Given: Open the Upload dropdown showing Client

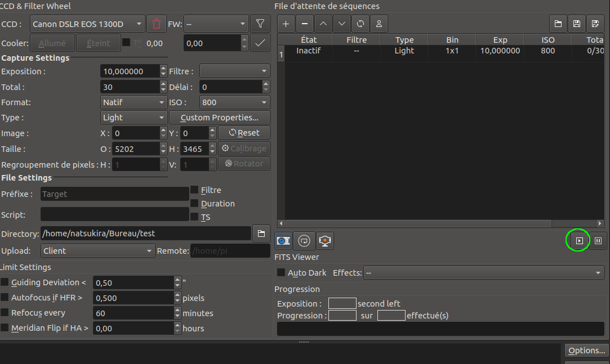Looking at the screenshot, I should pos(97,251).
